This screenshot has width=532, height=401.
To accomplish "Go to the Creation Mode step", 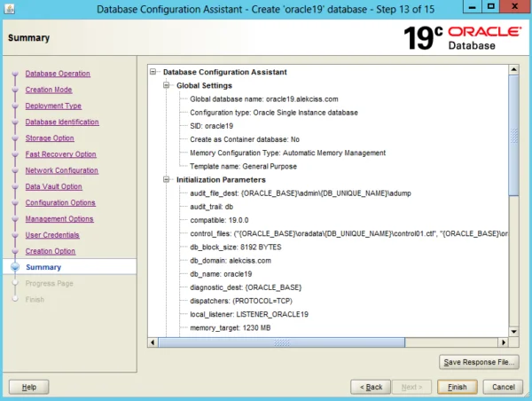I will click(x=49, y=90).
